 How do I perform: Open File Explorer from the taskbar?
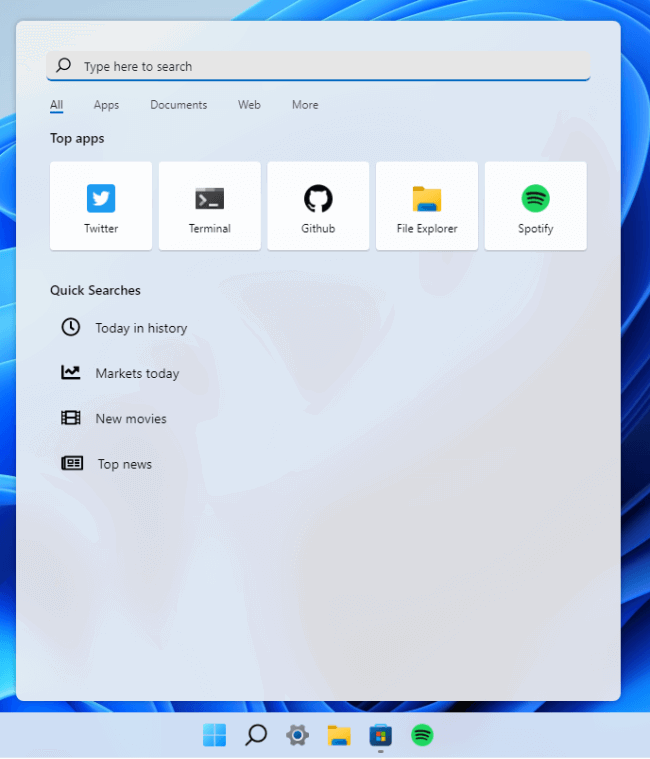click(x=339, y=735)
